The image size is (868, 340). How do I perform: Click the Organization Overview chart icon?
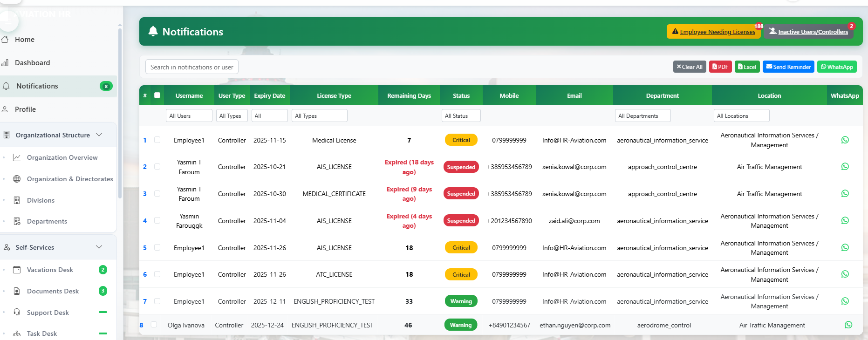click(17, 157)
